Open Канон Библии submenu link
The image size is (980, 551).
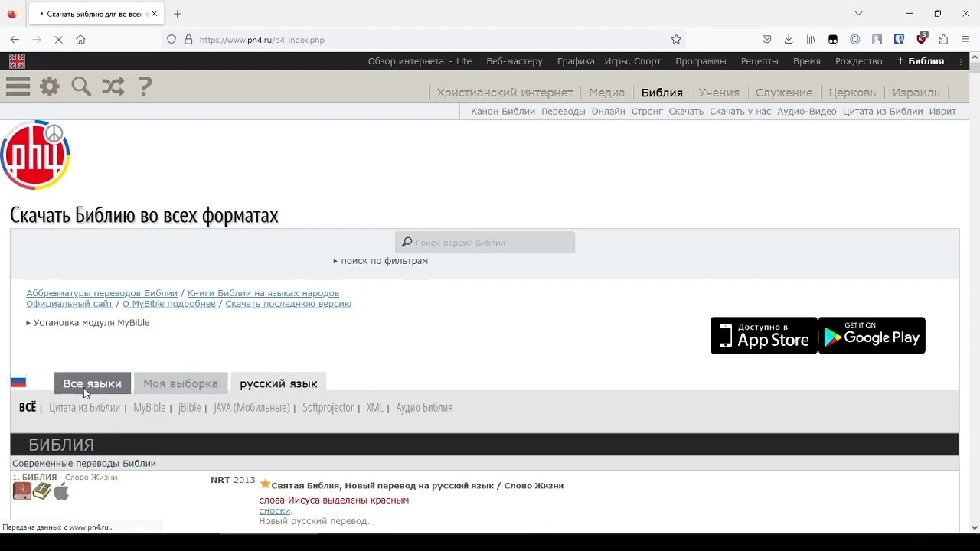click(x=503, y=112)
